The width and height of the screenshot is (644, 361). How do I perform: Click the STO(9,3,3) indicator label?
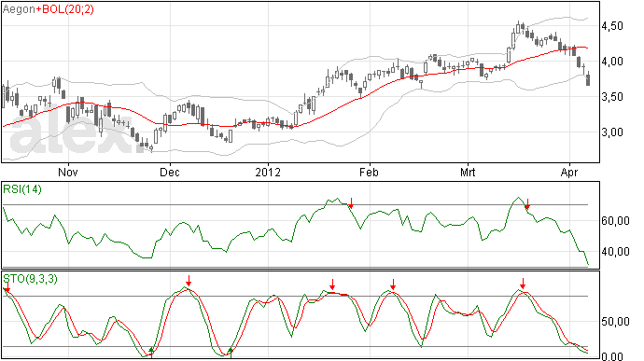click(31, 279)
